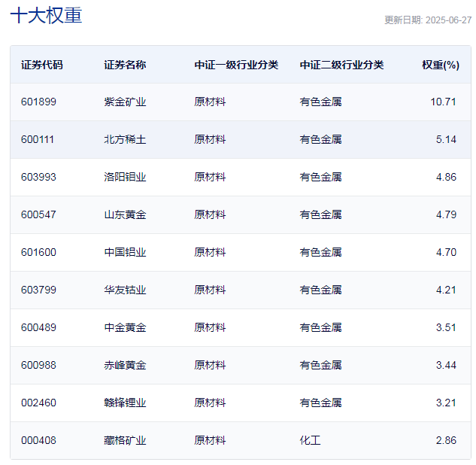Select stock code 600988
The height and width of the screenshot is (465, 476).
(38, 365)
